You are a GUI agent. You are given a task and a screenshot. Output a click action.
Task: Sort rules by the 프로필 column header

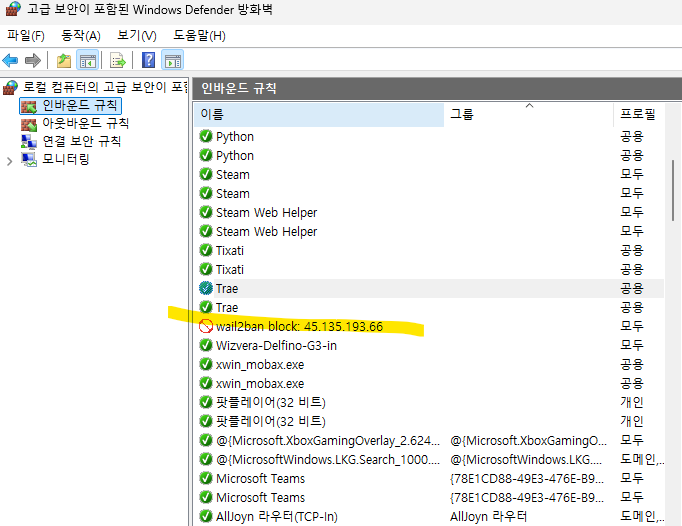coord(639,114)
